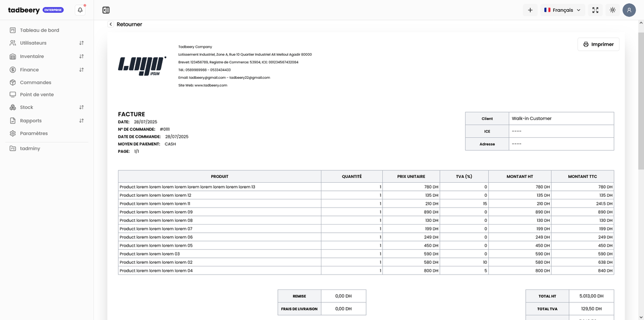The height and width of the screenshot is (320, 644).
Task: Expand the Stock submenu arrows
Action: click(82, 108)
